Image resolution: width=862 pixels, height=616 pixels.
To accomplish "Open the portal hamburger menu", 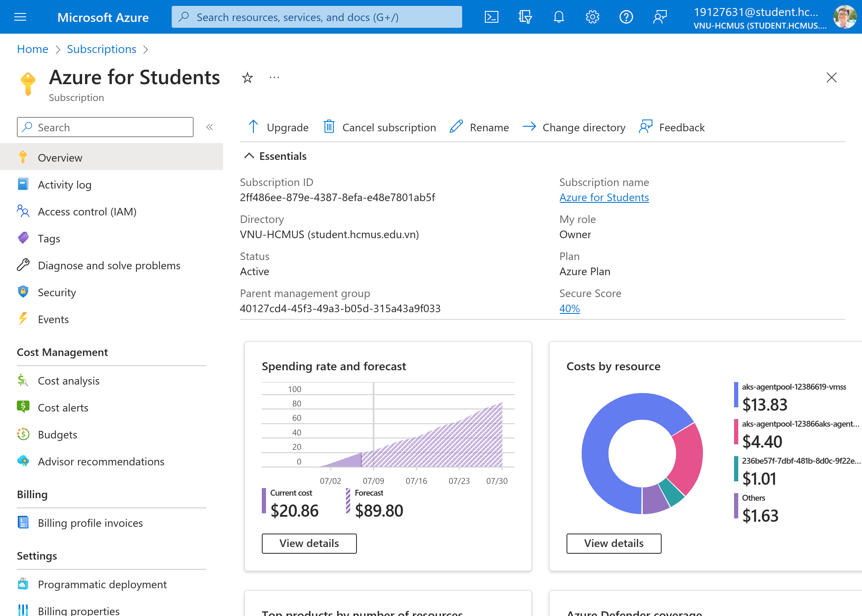I will click(x=20, y=17).
